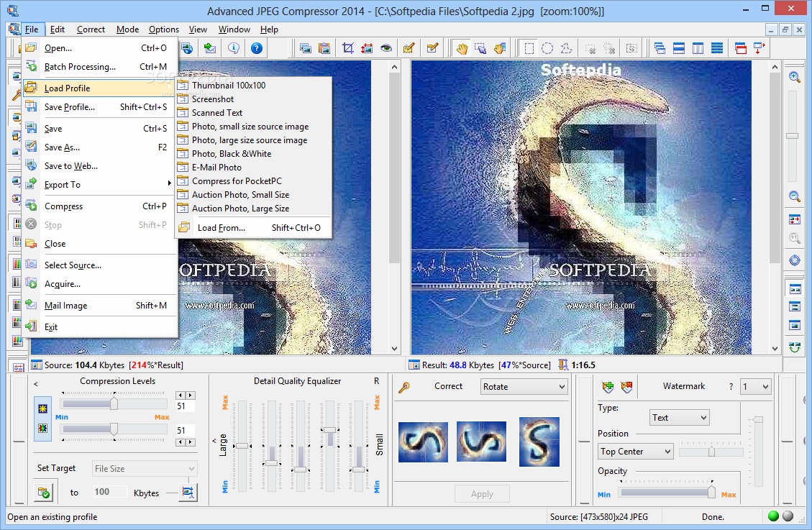The width and height of the screenshot is (812, 530).
Task: Click the cascade windows icon
Action: pos(660,49)
